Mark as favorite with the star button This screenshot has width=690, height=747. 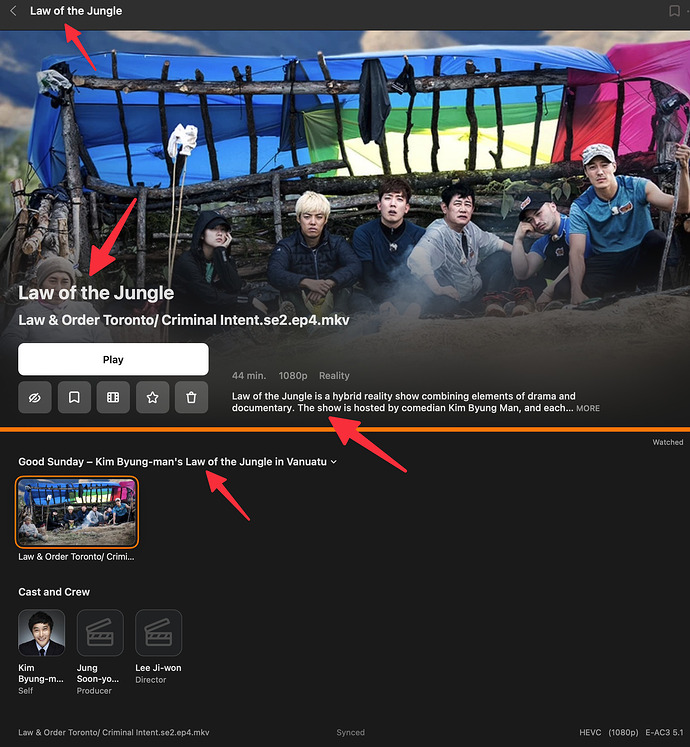click(152, 397)
